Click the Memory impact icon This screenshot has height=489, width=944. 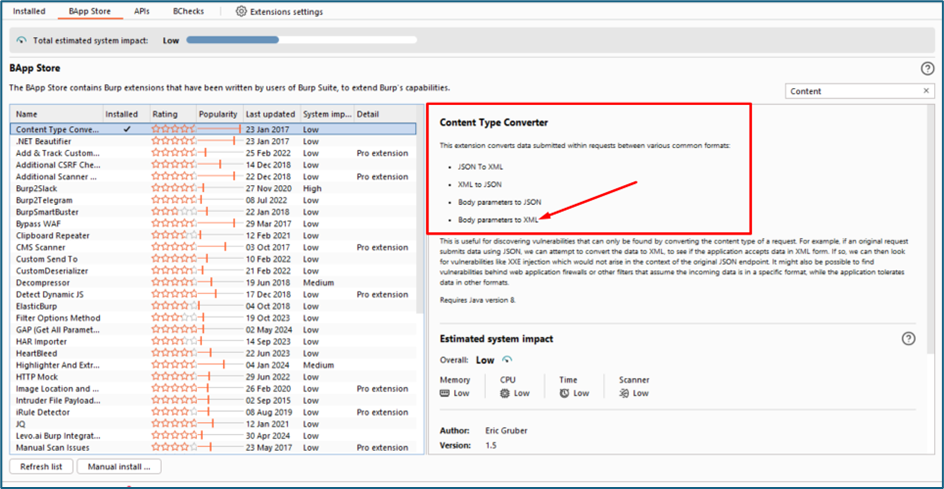click(445, 393)
